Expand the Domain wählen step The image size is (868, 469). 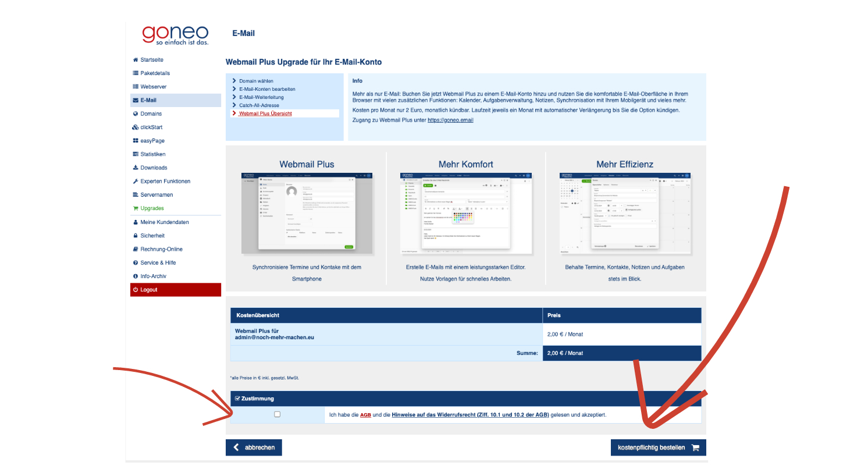[x=257, y=81]
